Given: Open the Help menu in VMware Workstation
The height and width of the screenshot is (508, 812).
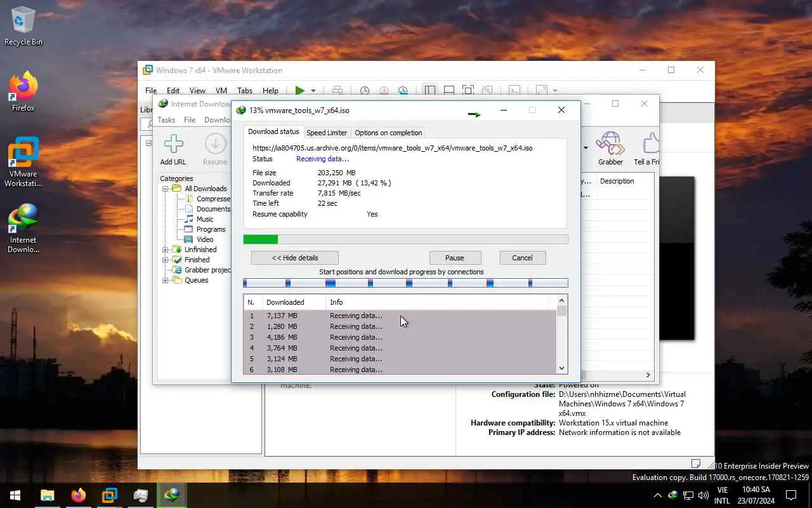Looking at the screenshot, I should (270, 91).
